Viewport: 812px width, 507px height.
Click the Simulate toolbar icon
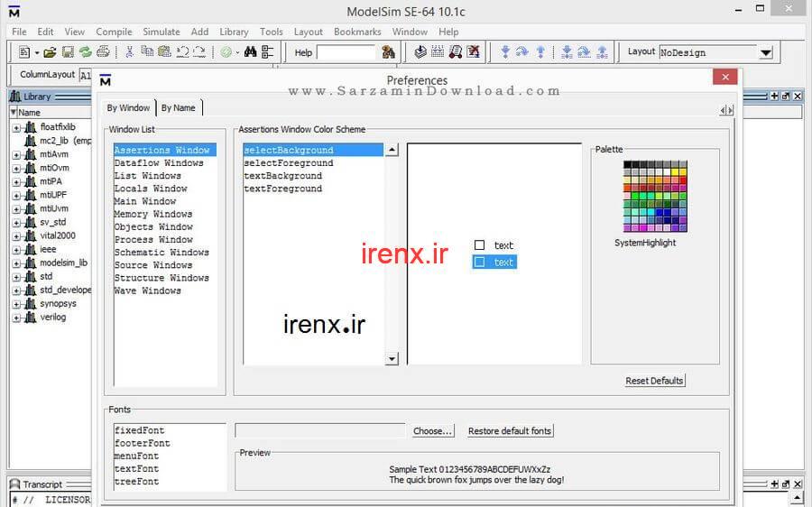456,51
